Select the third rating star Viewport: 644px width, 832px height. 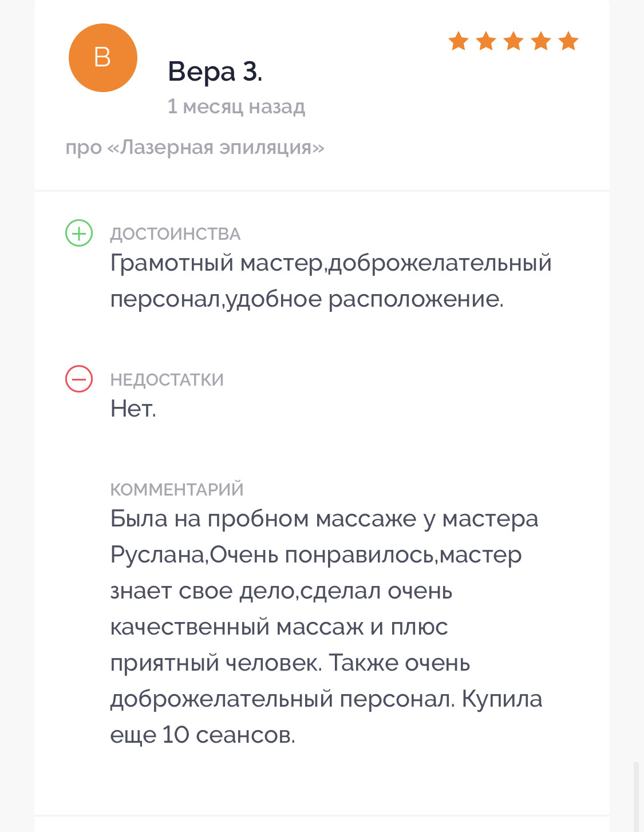(513, 41)
